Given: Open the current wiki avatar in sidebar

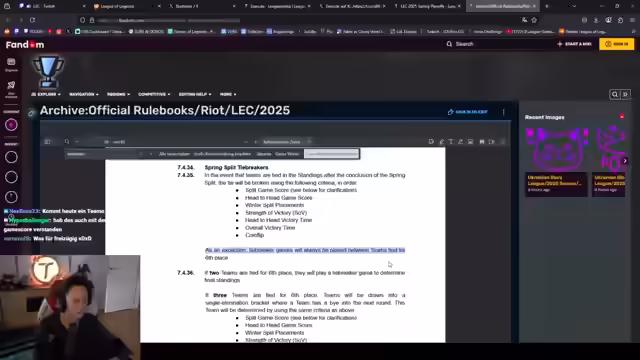Looking at the screenshot, I should click(x=11, y=124).
